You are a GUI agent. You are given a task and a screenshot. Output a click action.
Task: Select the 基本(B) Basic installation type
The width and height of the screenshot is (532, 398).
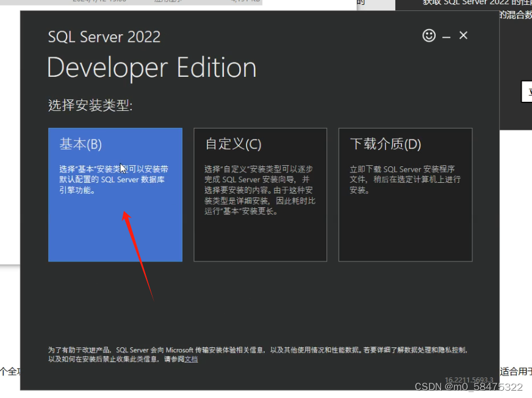coord(115,194)
